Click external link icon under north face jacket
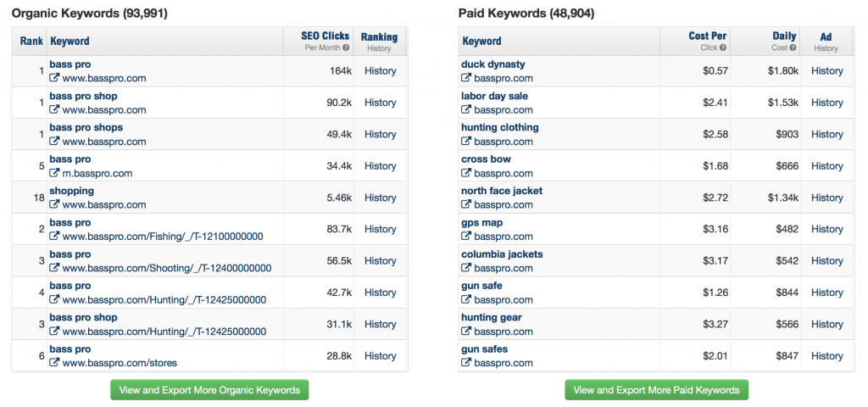 [x=466, y=205]
